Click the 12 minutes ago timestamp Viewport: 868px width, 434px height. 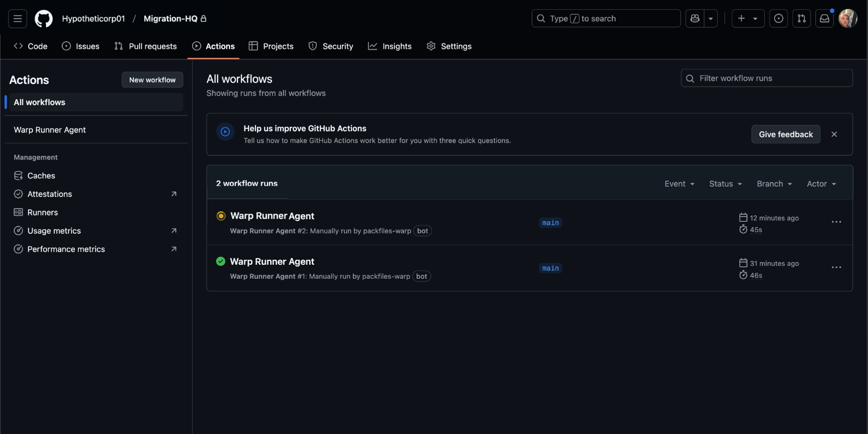774,218
